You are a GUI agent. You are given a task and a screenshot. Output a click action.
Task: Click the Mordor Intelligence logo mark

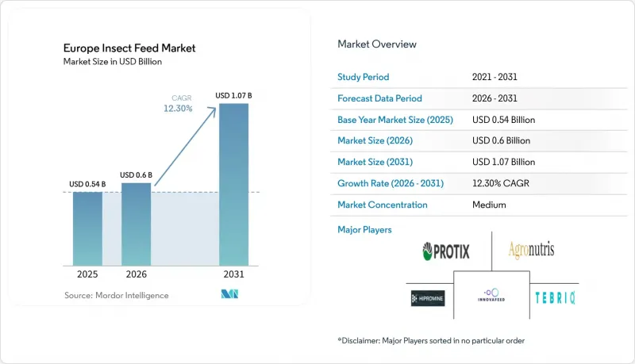click(x=229, y=294)
